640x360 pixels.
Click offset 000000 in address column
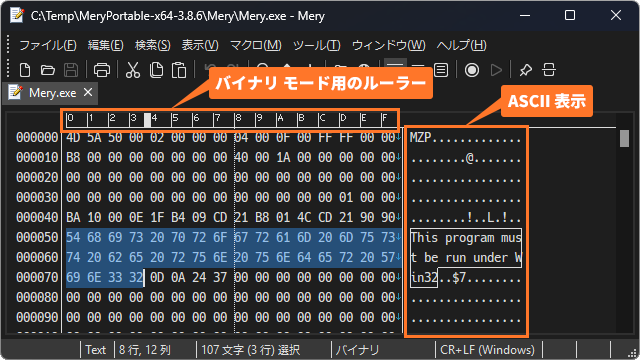click(37, 138)
